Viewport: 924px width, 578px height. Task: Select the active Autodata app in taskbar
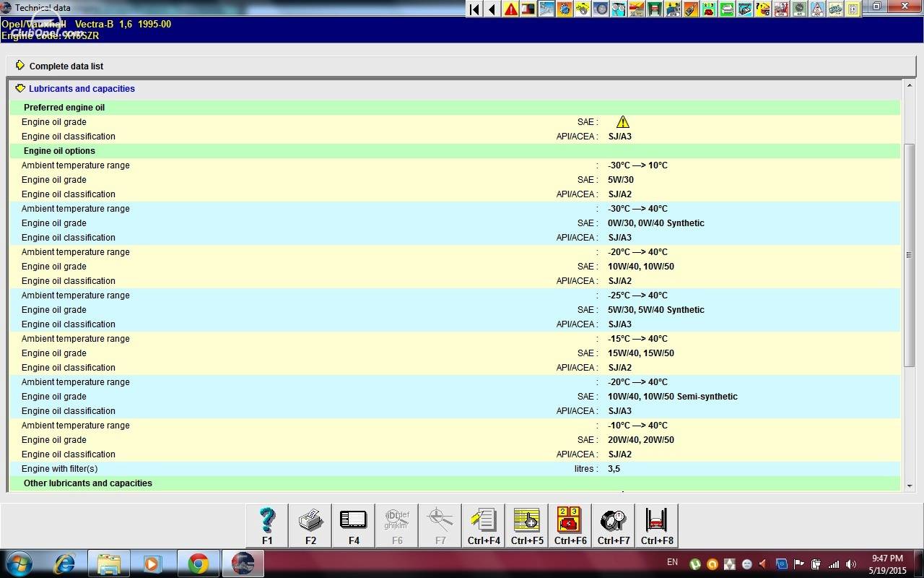click(243, 564)
